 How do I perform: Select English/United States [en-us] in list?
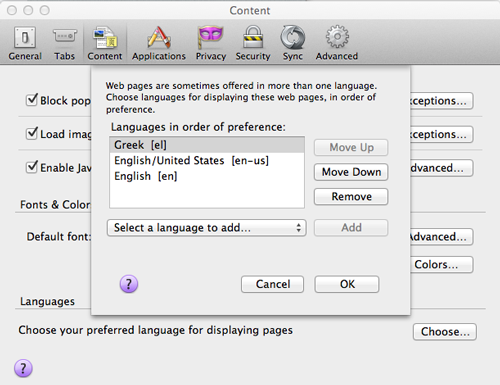click(x=207, y=161)
